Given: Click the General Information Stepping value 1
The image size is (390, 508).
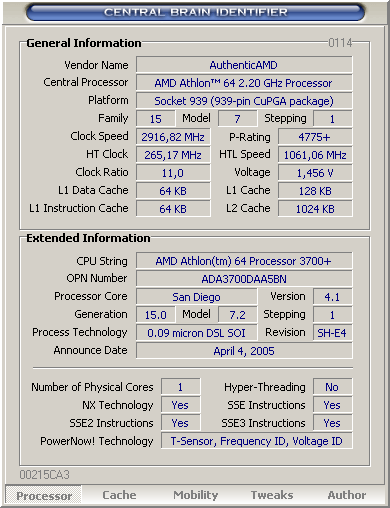Looking at the screenshot, I should point(332,119).
